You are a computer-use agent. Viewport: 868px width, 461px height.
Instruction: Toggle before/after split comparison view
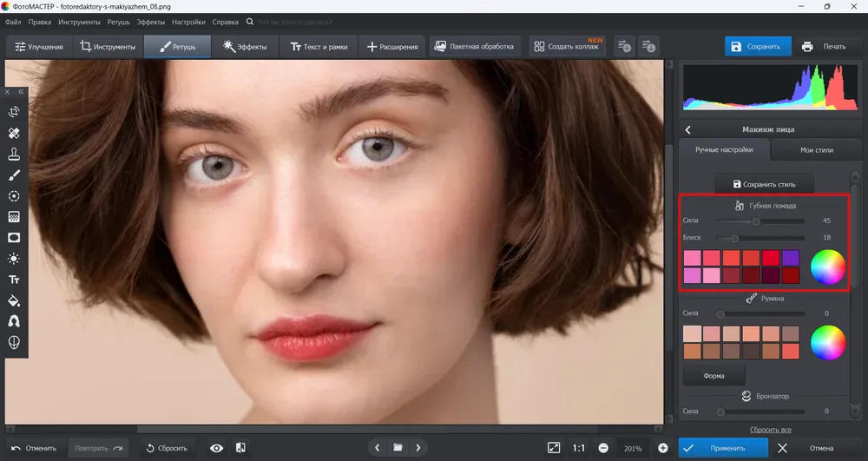point(240,448)
